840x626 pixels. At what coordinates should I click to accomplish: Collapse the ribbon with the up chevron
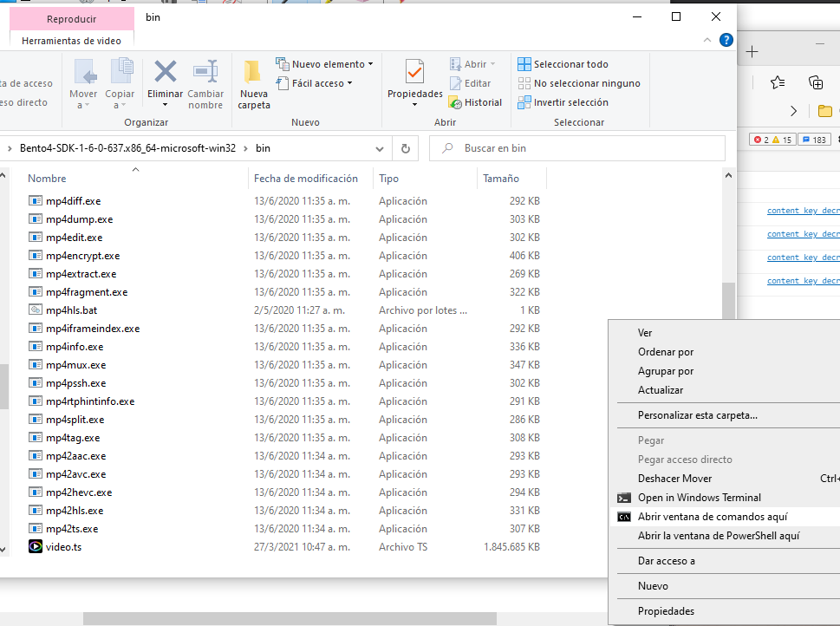pyautogui.click(x=707, y=40)
